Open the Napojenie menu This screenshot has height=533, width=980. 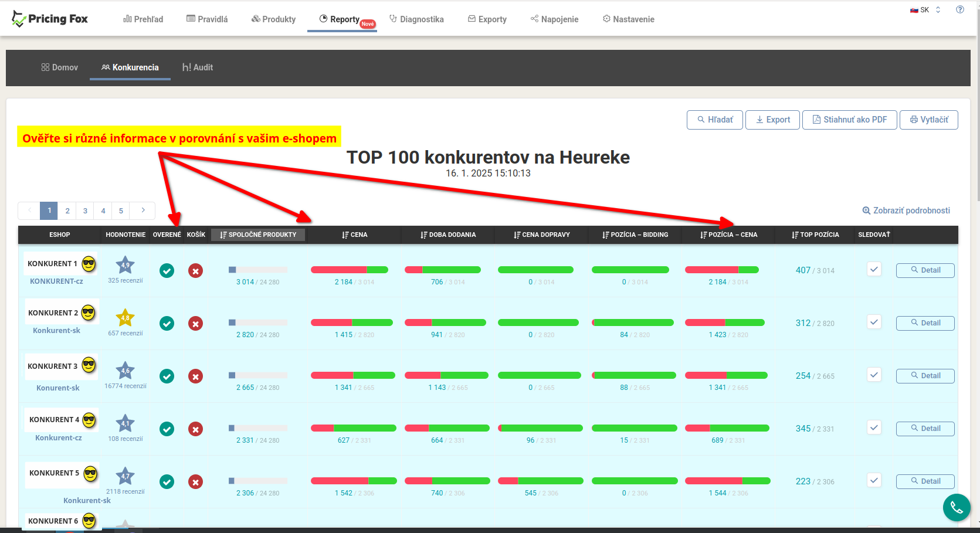coord(554,19)
